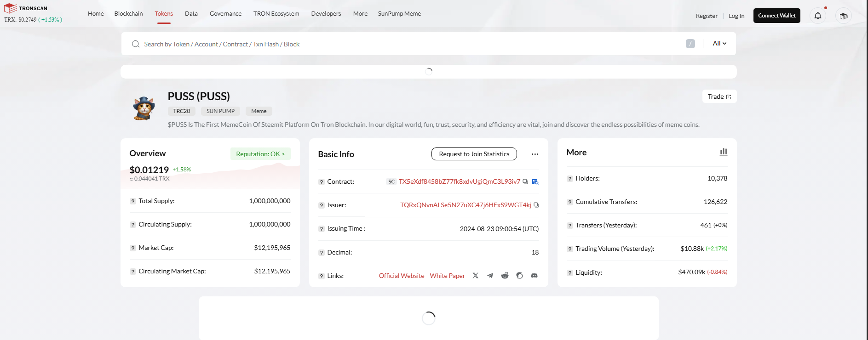This screenshot has height=340, width=868.
Task: Expand the All search filter dropdown
Action: pyautogui.click(x=719, y=43)
